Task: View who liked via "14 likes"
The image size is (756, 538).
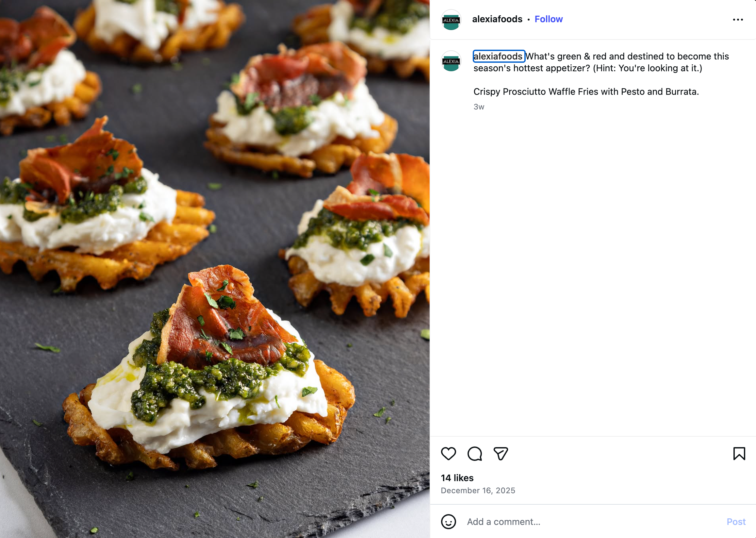Action: (x=457, y=478)
